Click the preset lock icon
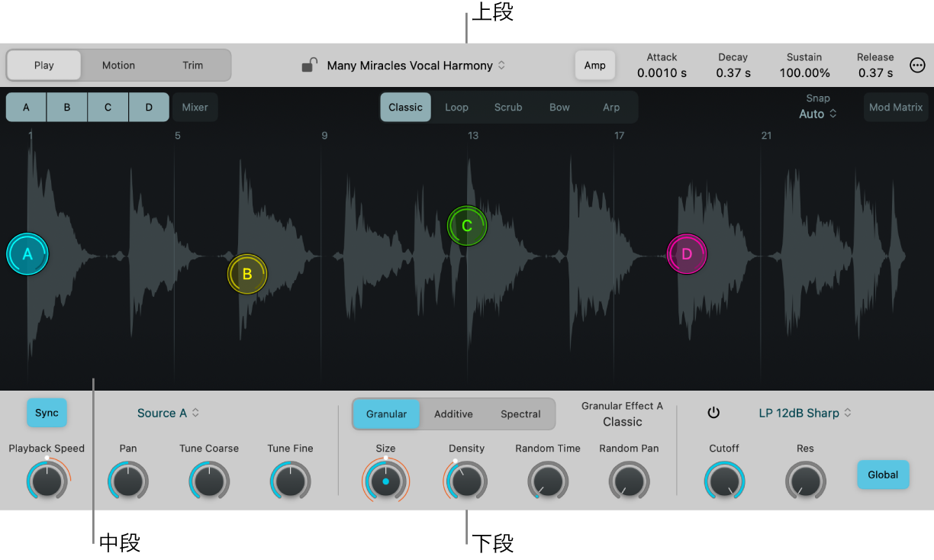 click(x=309, y=66)
